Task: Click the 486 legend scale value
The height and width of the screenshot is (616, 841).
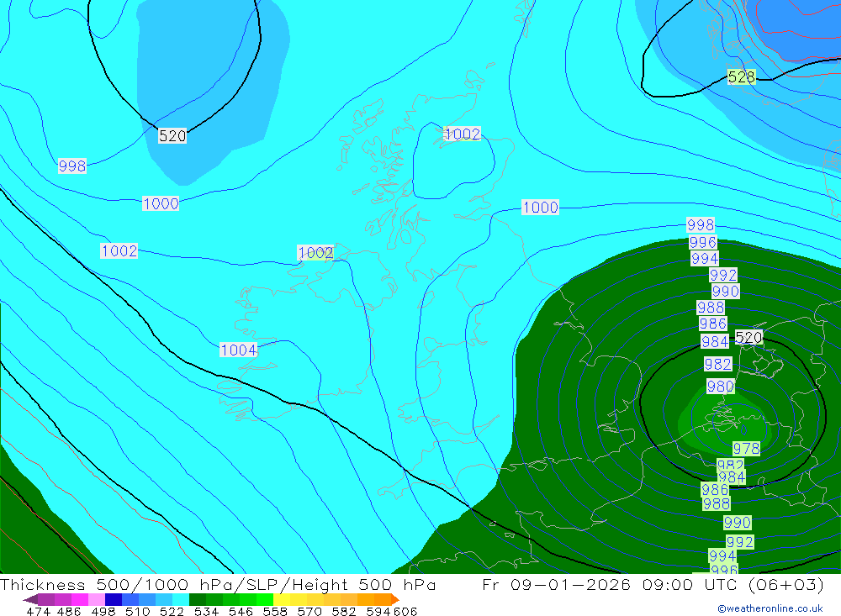Action: pyautogui.click(x=69, y=611)
